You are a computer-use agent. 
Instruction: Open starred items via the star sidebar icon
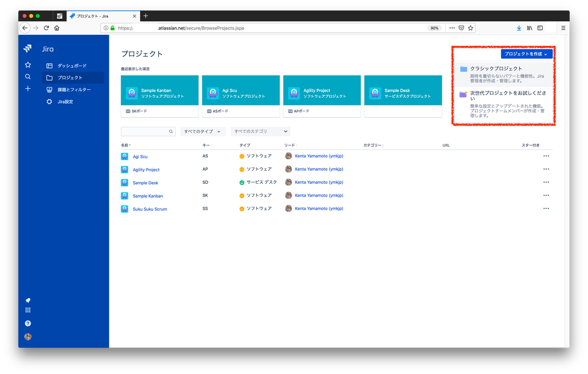(28, 65)
